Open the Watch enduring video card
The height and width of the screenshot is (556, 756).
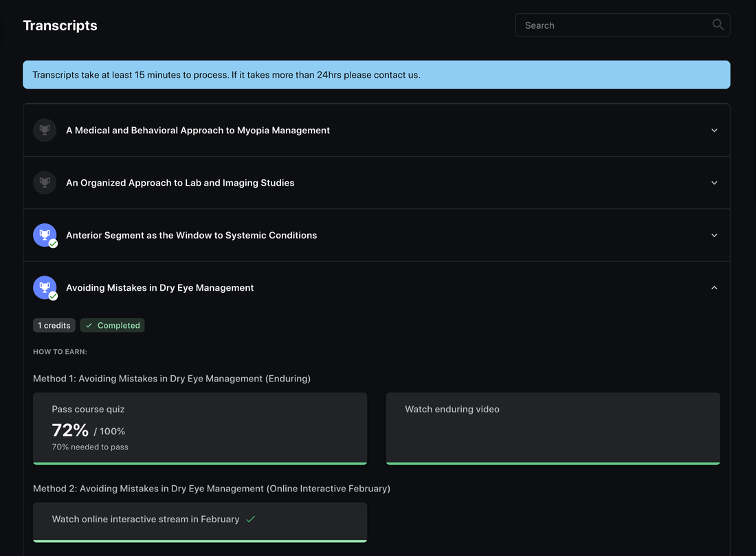click(x=553, y=426)
